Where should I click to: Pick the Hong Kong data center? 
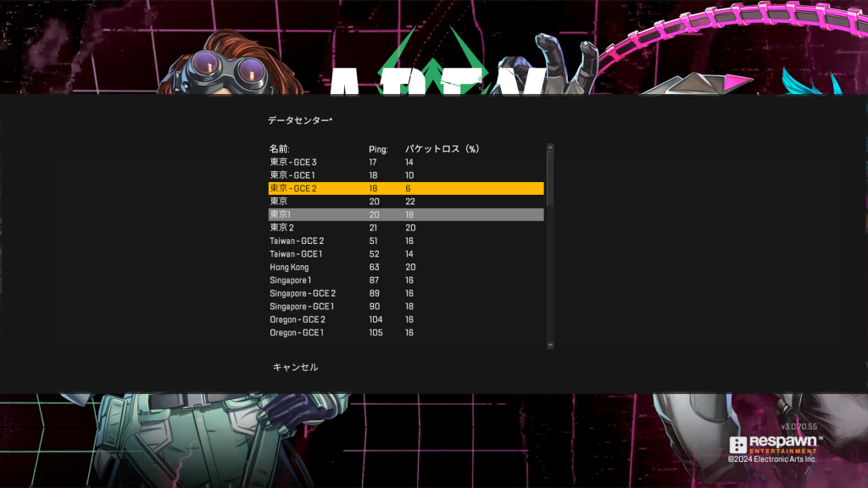point(289,267)
